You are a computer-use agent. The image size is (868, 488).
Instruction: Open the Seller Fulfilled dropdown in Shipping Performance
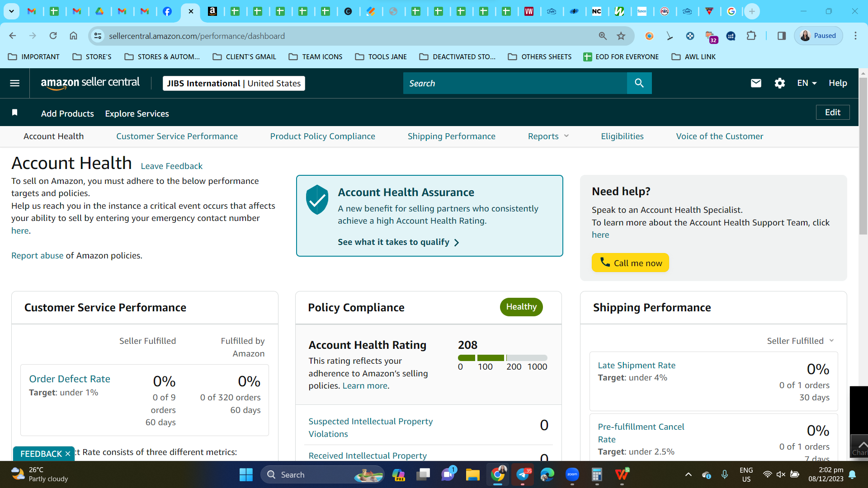click(x=800, y=341)
